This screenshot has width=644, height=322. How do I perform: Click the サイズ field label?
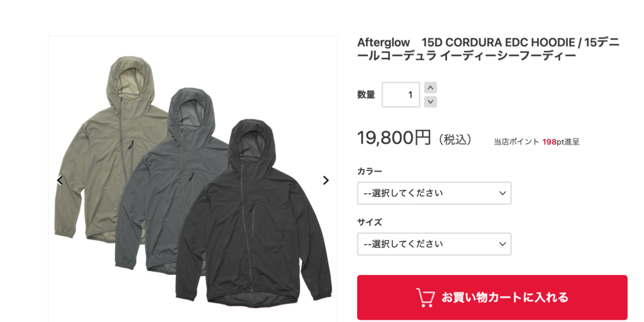[x=370, y=222]
